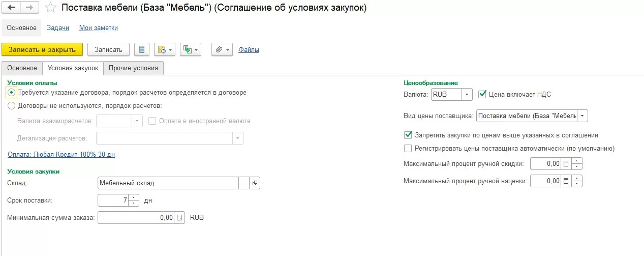Enable automatic supplier price registration checkbox

[408, 149]
